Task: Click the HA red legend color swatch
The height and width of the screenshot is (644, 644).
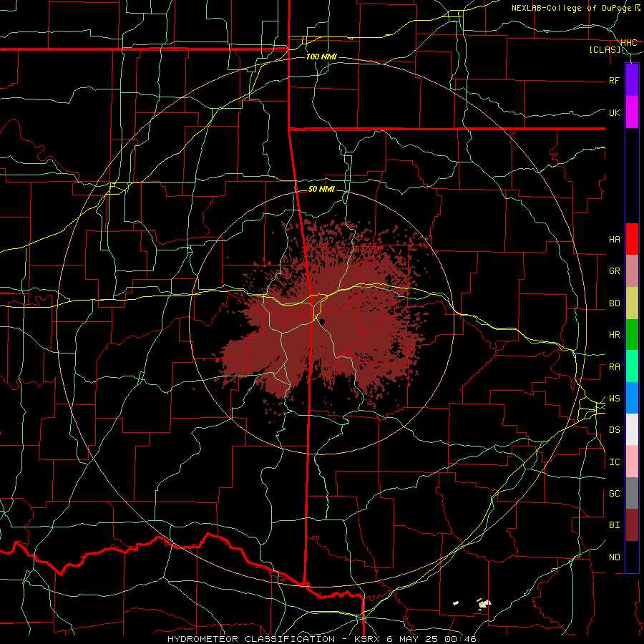Action: pos(632,239)
